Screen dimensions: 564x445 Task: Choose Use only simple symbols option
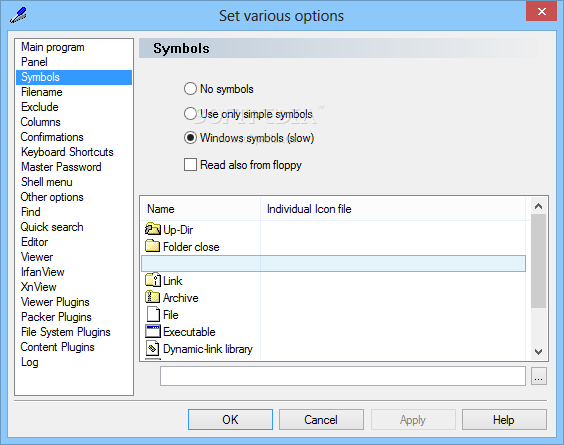click(190, 114)
